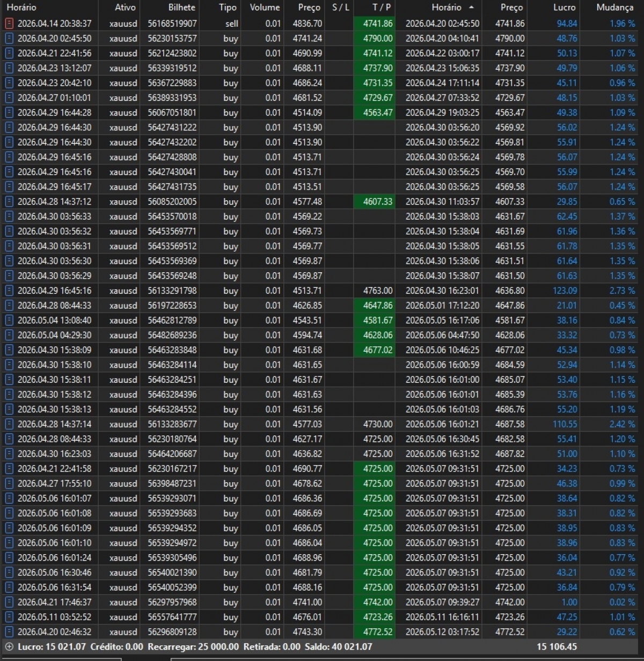Click the icon beside ticket 56297957968
This screenshot has width=644, height=661.
click(9, 602)
